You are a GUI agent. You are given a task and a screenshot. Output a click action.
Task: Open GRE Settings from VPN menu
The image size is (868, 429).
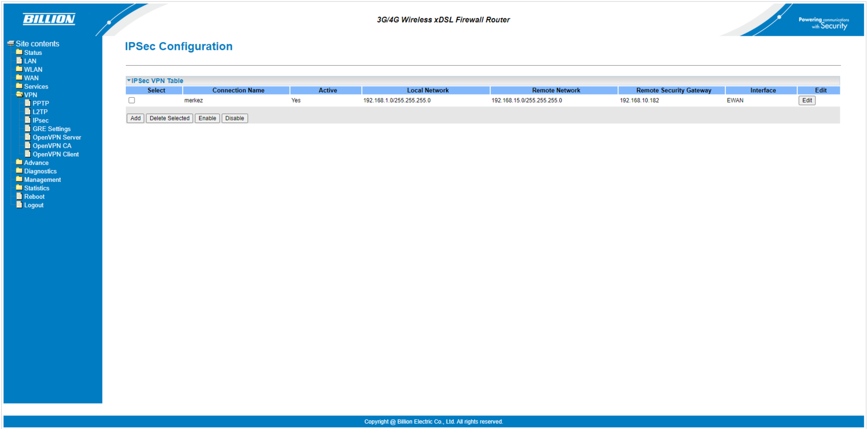click(52, 129)
